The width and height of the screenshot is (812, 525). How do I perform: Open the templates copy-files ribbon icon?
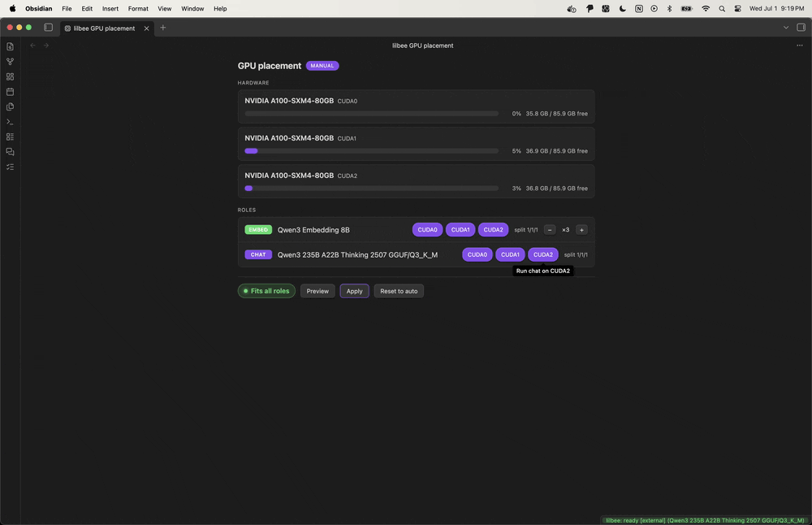click(x=10, y=106)
